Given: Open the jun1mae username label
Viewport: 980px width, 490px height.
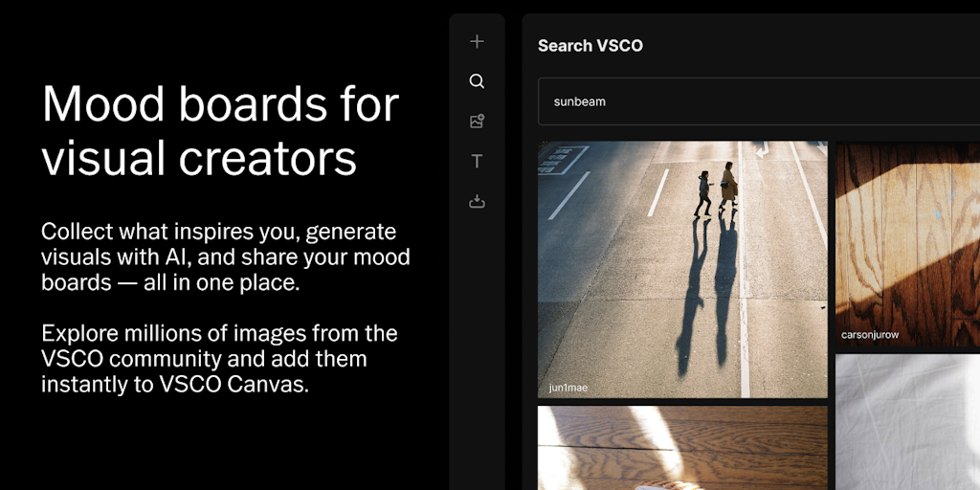Looking at the screenshot, I should (x=568, y=388).
